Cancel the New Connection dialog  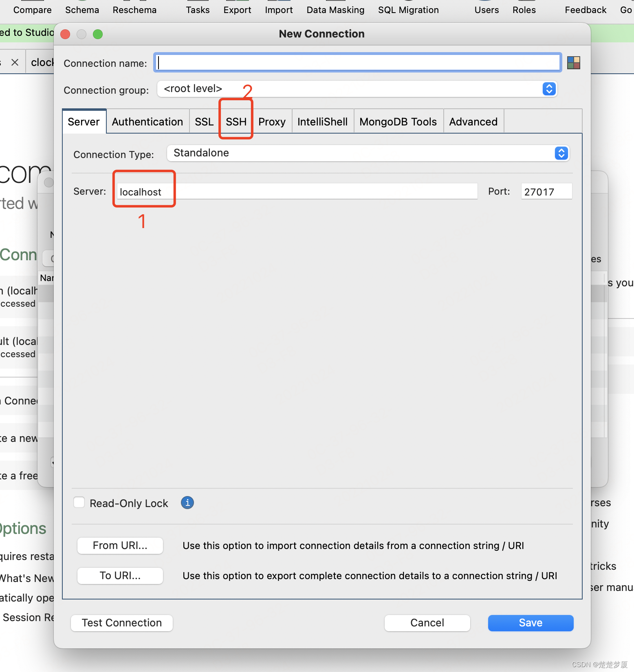click(427, 623)
